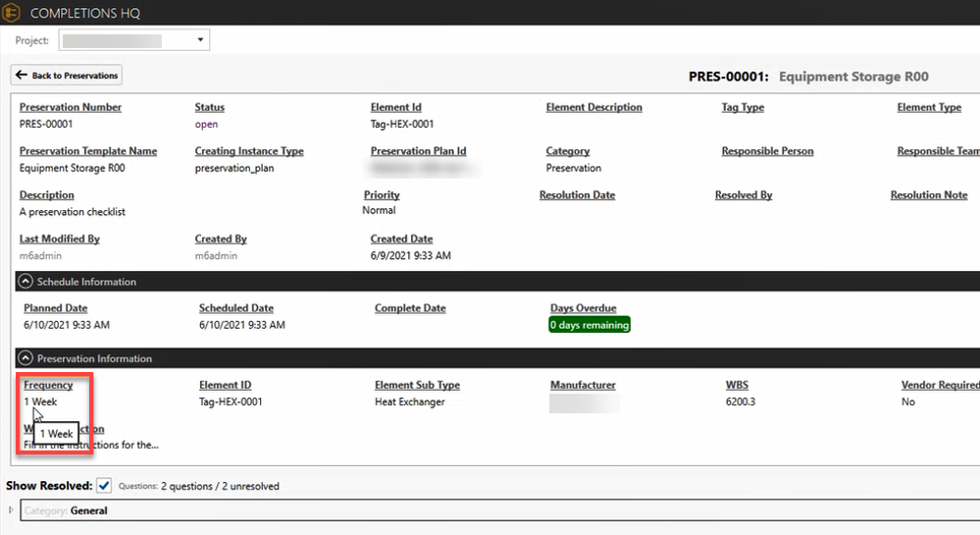Expand the Category General group
Image resolution: width=980 pixels, height=535 pixels.
pyautogui.click(x=12, y=510)
